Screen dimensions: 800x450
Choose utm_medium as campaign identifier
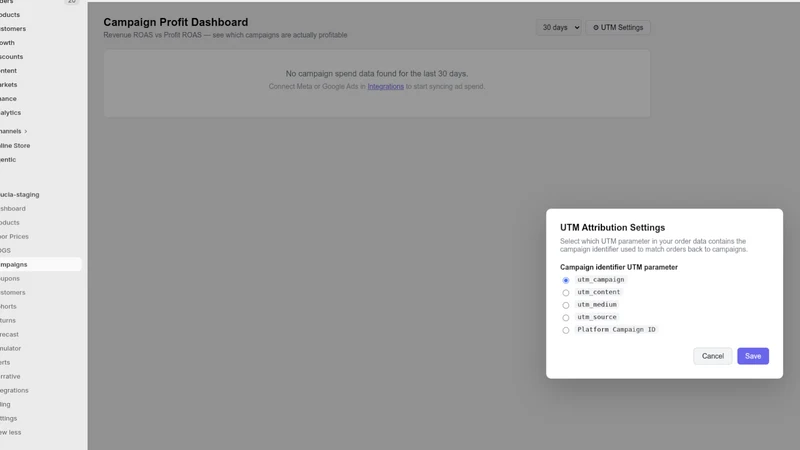tap(566, 305)
